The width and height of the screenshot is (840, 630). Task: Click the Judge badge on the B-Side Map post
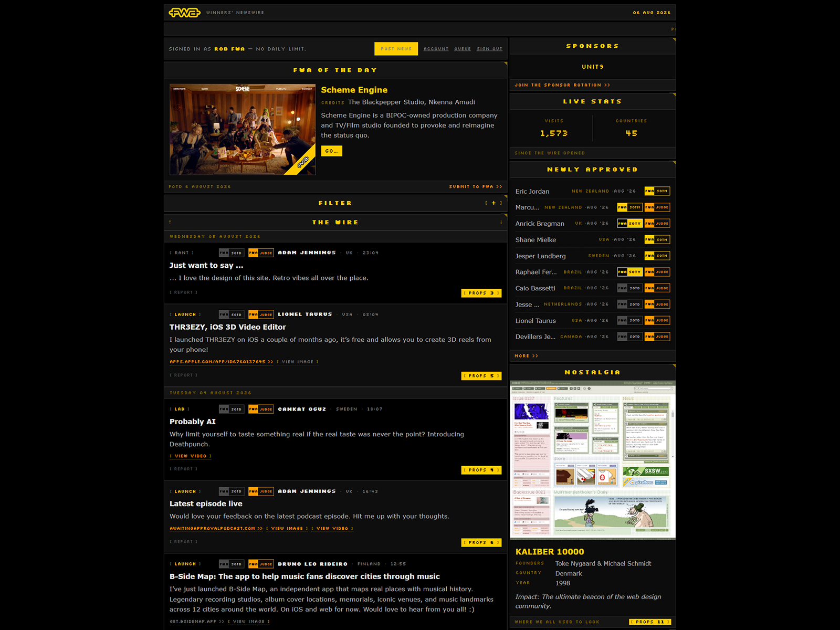[261, 564]
